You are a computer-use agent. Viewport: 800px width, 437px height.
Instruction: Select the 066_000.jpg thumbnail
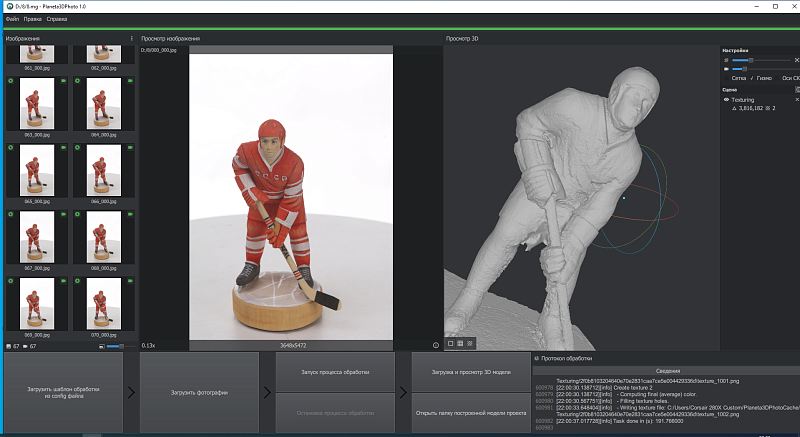[104, 173]
